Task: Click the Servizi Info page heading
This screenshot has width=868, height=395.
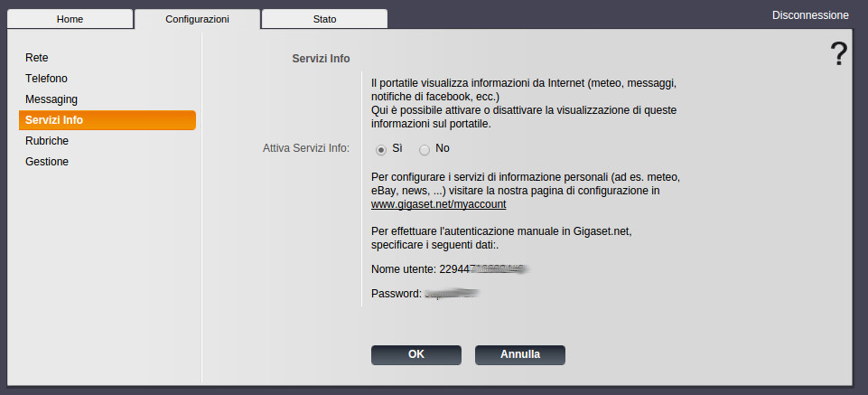Action: (321, 59)
